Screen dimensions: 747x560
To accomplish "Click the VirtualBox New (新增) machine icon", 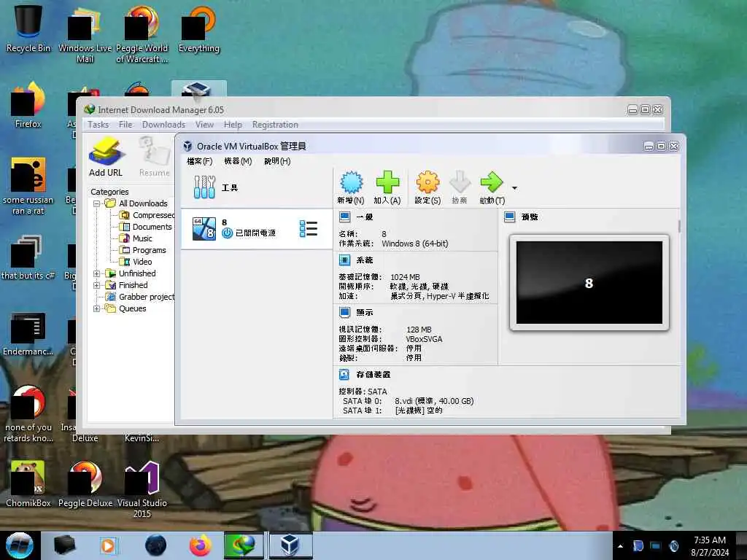I will pyautogui.click(x=351, y=182).
